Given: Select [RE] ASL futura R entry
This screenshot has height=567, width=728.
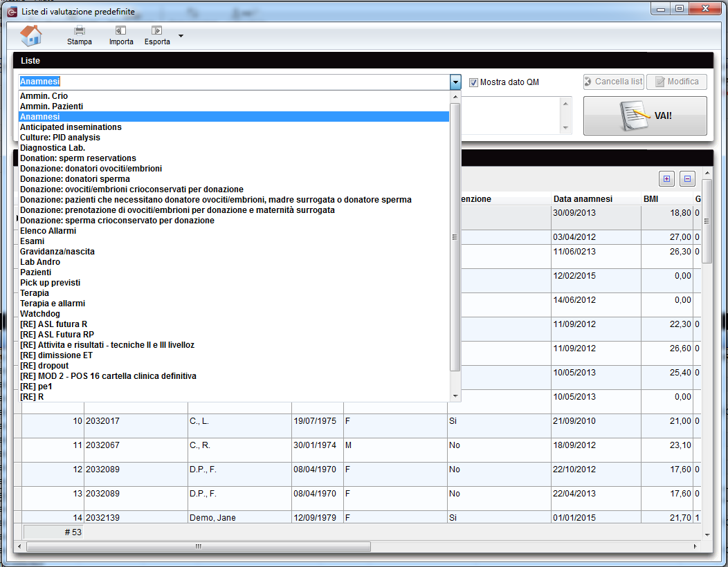Looking at the screenshot, I should [233, 324].
